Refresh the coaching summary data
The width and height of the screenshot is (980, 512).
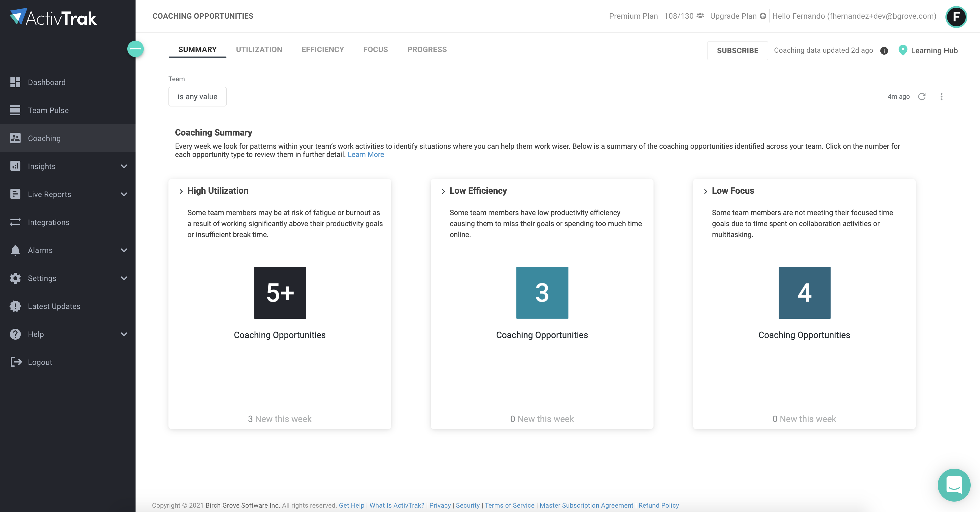[x=922, y=97]
